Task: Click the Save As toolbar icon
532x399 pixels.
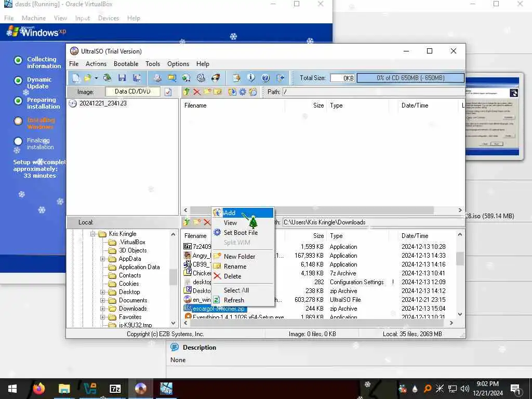Action: click(x=137, y=78)
